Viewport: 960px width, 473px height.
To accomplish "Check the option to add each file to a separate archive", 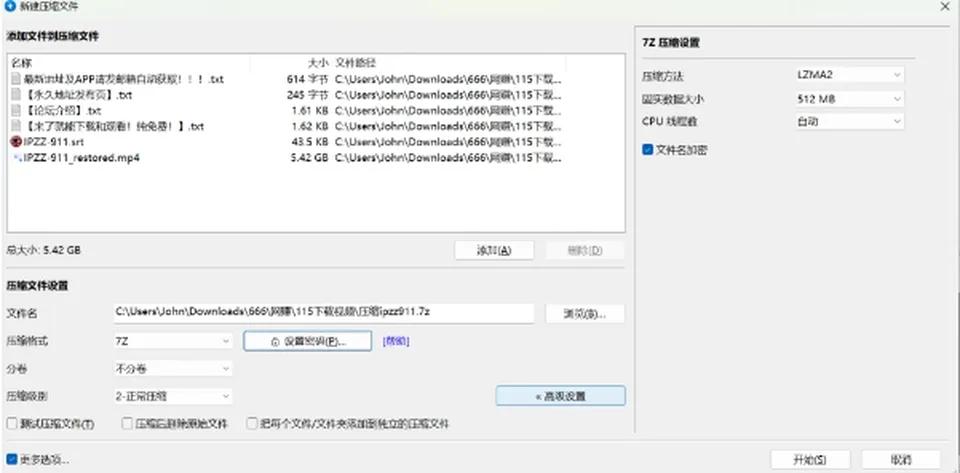I will point(251,423).
